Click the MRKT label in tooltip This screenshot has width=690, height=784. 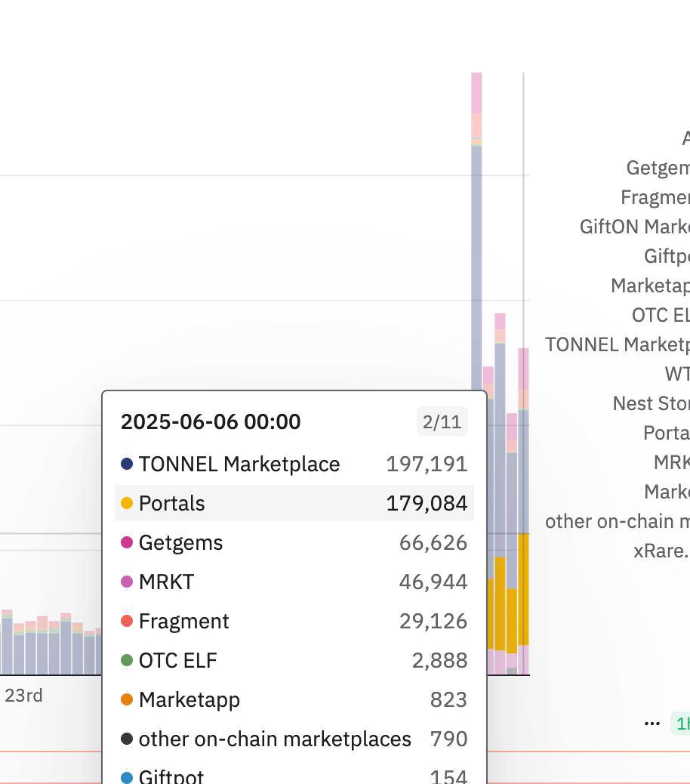(166, 582)
